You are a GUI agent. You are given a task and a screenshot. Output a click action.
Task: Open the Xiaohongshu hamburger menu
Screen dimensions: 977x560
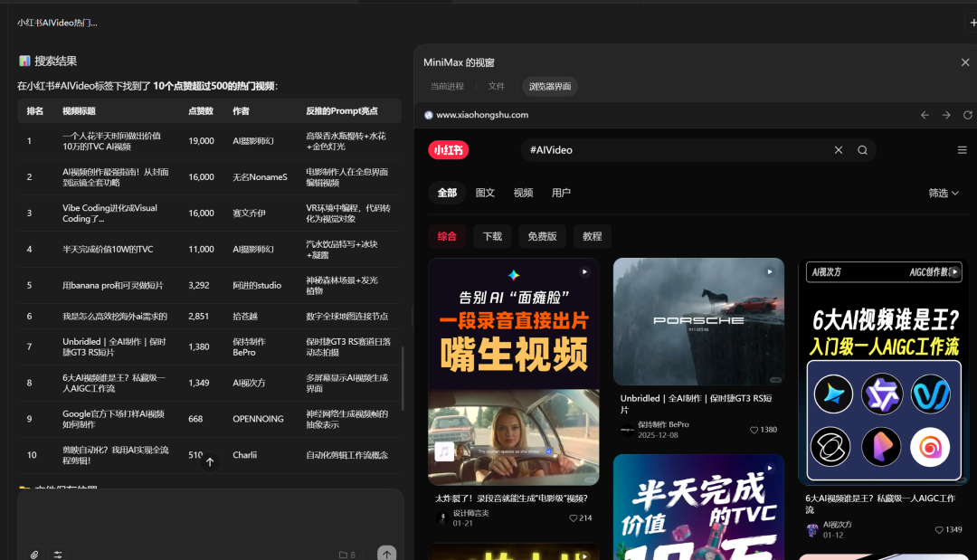click(x=962, y=150)
